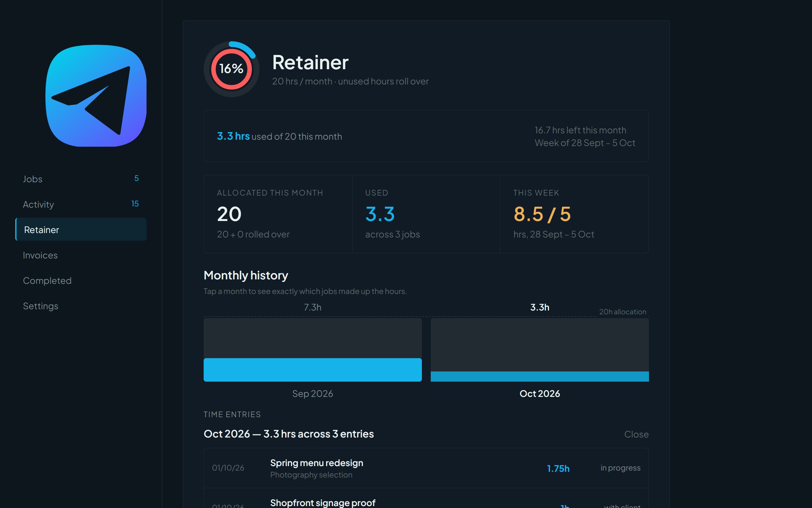Click the 16.7 hrs left this month text
The width and height of the screenshot is (812, 508).
click(580, 130)
